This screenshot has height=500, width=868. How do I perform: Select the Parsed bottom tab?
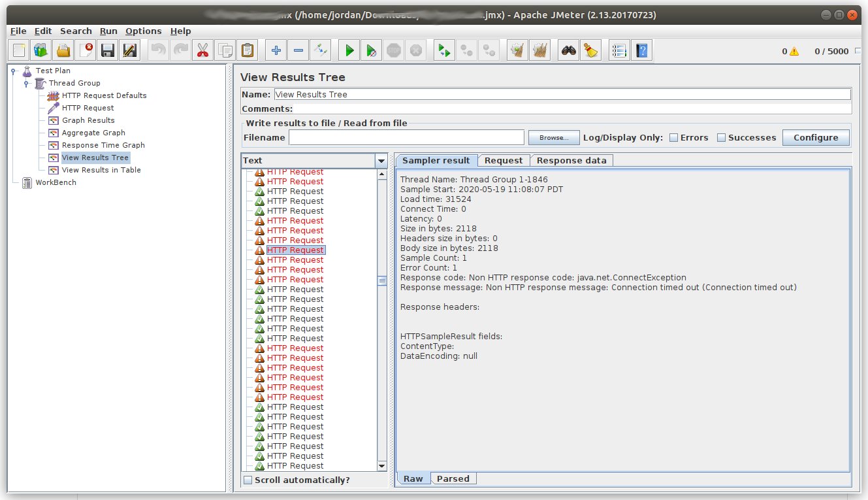point(453,478)
